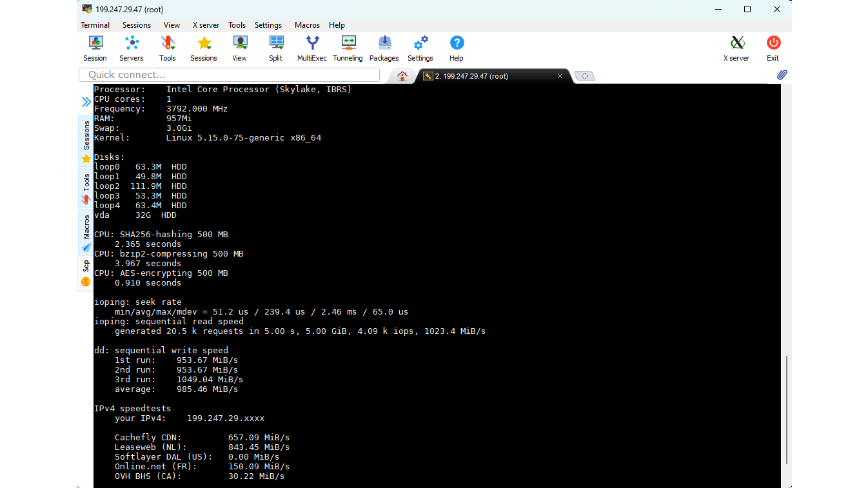The width and height of the screenshot is (868, 488).
Task: Open the View menu in menu bar
Action: [172, 25]
